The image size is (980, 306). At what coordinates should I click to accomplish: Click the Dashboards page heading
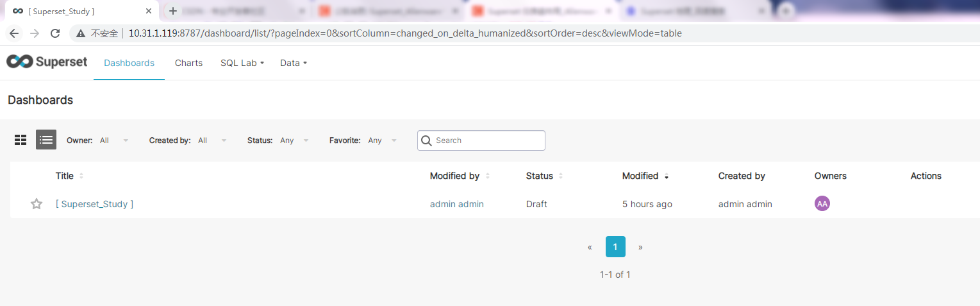tap(40, 100)
